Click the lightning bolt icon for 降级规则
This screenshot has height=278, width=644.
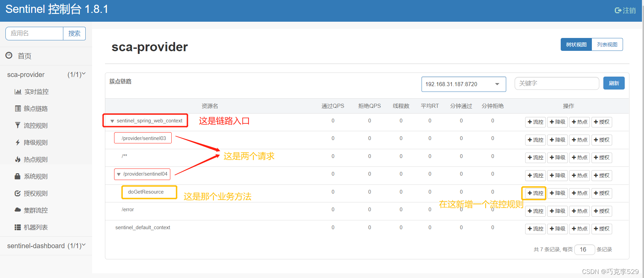coord(18,142)
